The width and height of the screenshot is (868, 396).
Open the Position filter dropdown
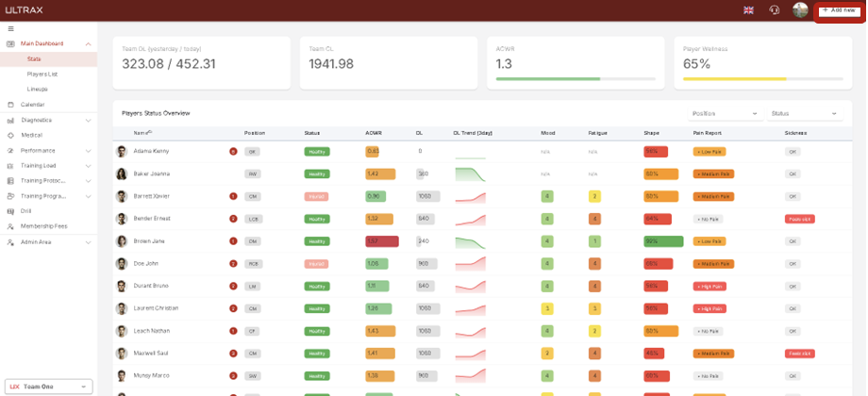coord(726,114)
